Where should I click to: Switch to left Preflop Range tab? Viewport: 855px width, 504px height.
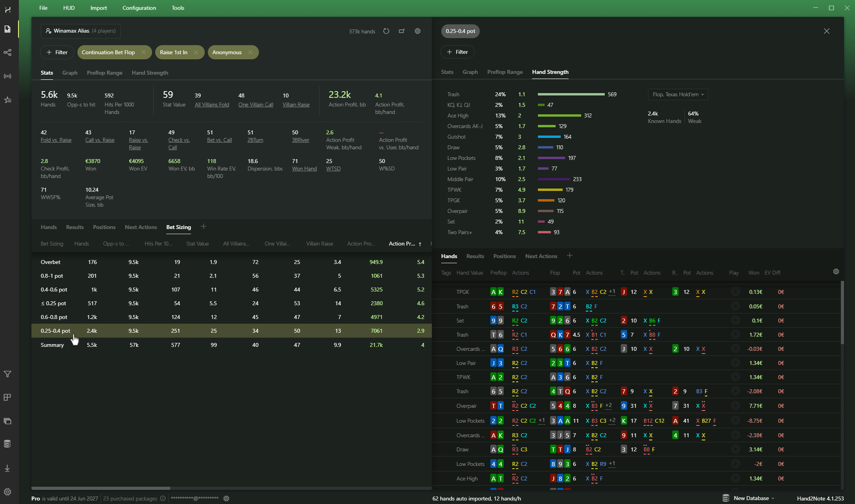tap(105, 73)
